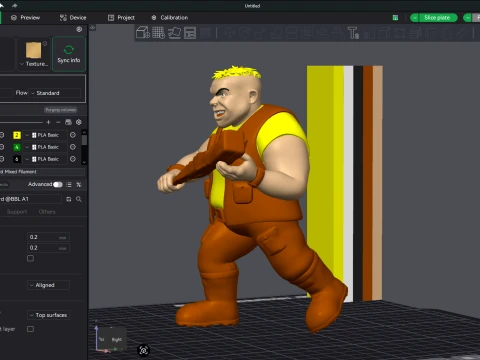This screenshot has height=360, width=480.
Task: Search the process settings with magnifier icon
Action: [79, 199]
